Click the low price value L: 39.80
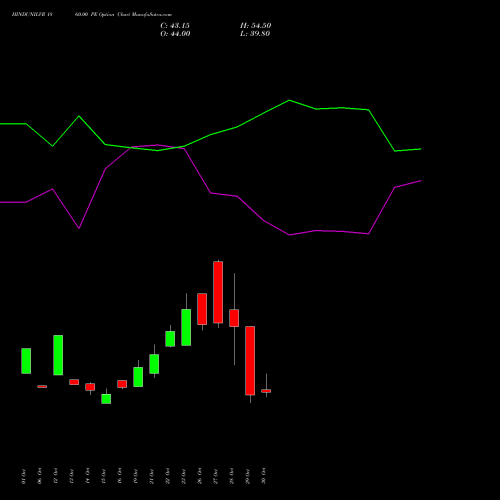Viewport: 500px width, 500px height. coord(255,34)
